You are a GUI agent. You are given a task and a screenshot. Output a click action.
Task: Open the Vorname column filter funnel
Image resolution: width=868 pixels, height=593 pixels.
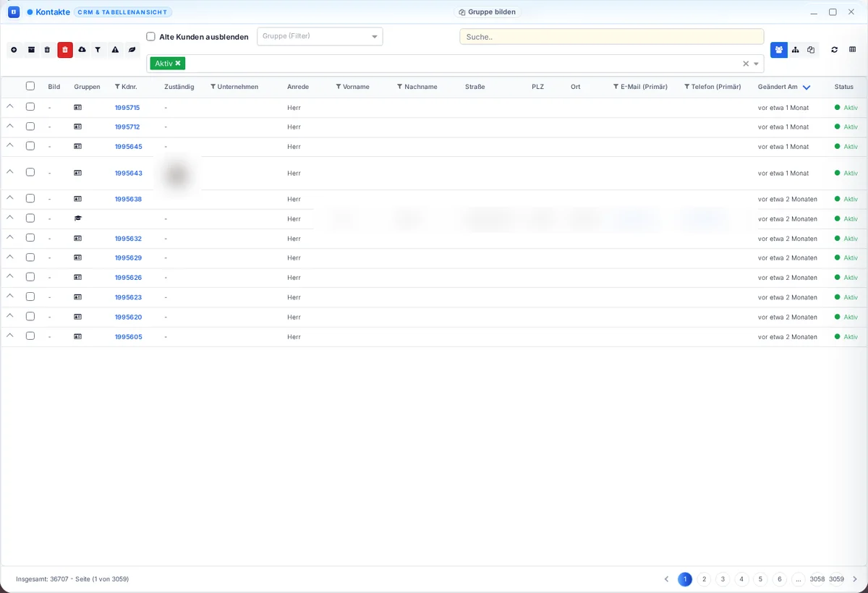(339, 87)
